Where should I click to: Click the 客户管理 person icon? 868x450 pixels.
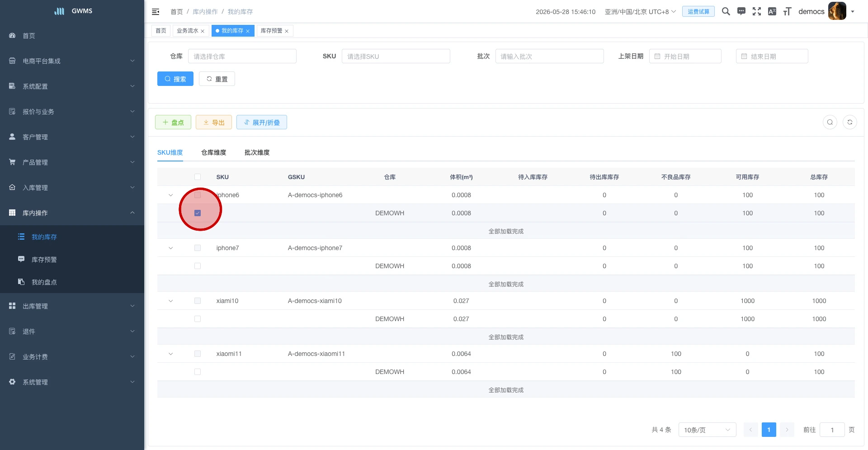(x=12, y=137)
